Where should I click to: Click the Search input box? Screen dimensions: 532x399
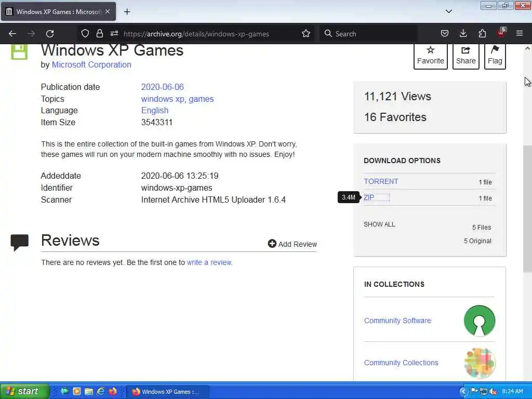click(x=368, y=34)
